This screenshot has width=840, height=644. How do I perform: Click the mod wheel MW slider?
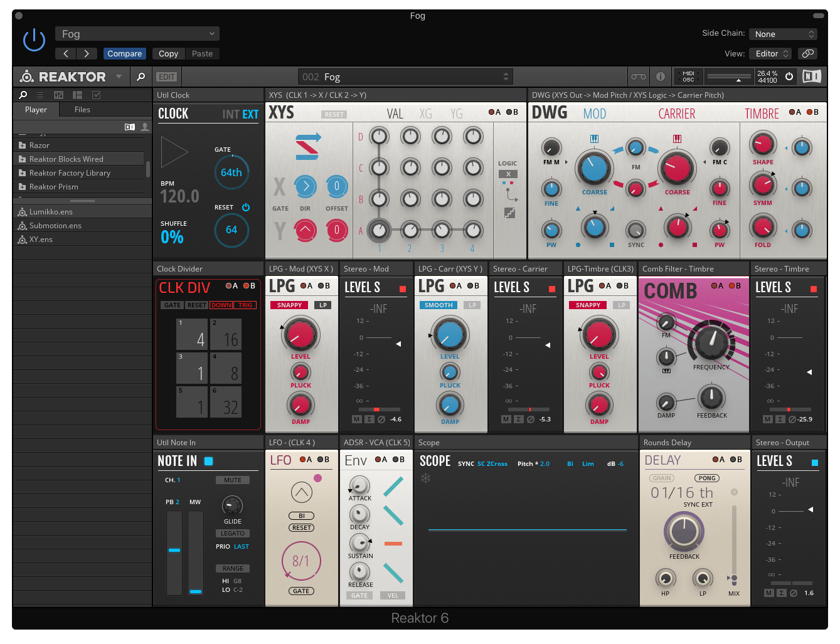(x=196, y=552)
